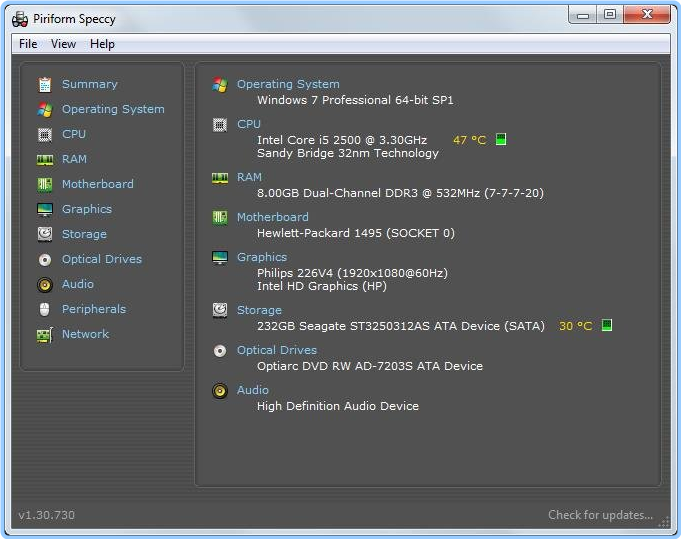Click 'Windows 7 Professional 64-bit SP1' text
The image size is (681, 539).
tap(355, 100)
